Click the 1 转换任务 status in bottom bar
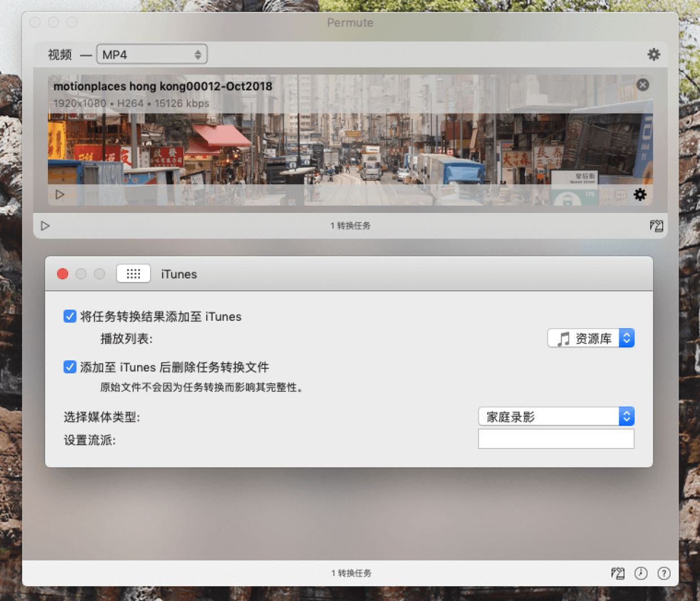 click(x=351, y=573)
